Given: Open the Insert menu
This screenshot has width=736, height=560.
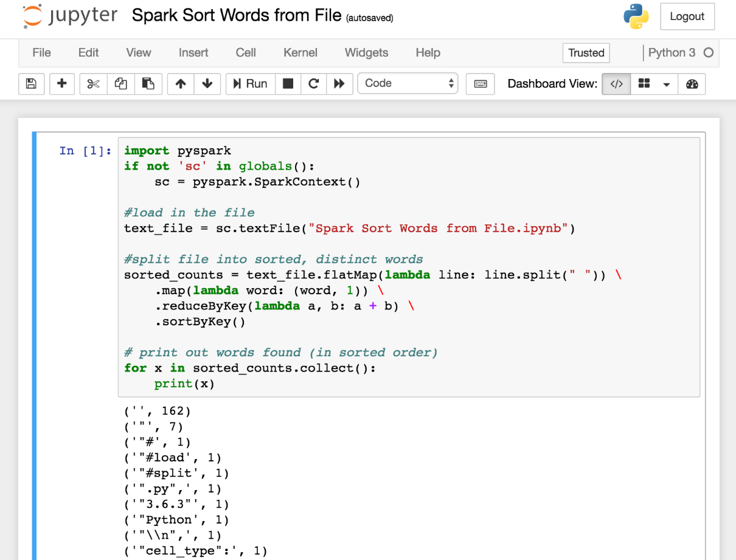Looking at the screenshot, I should (x=193, y=53).
